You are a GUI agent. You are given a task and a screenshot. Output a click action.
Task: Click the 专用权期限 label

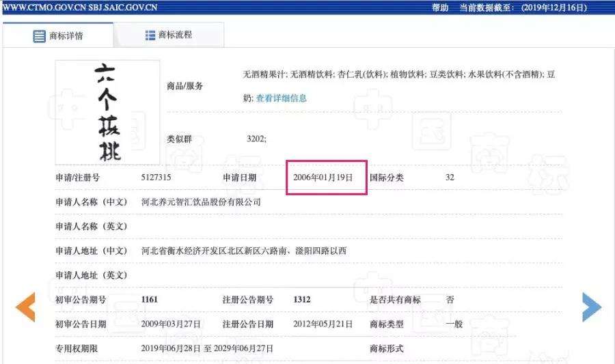coord(77,348)
